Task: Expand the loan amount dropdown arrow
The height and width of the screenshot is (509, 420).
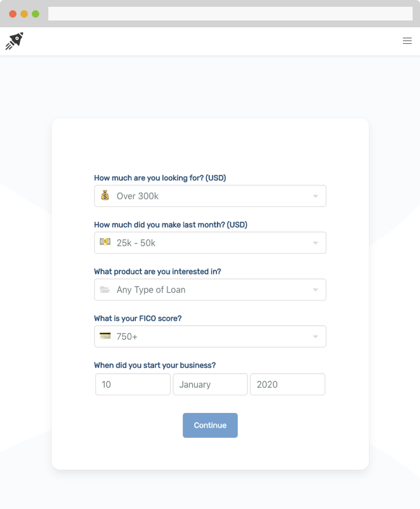Action: [316, 196]
